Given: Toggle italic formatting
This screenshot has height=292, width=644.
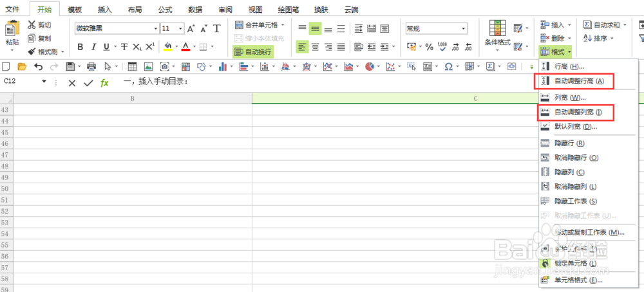Looking at the screenshot, I should coord(93,47).
